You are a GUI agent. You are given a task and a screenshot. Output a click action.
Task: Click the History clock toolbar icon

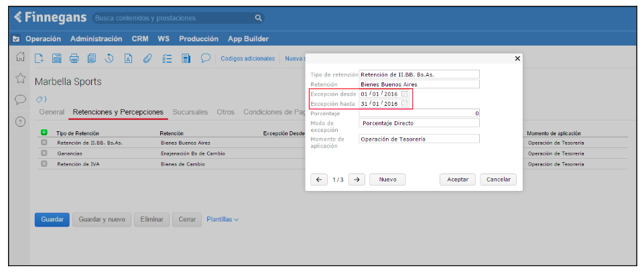point(109,59)
